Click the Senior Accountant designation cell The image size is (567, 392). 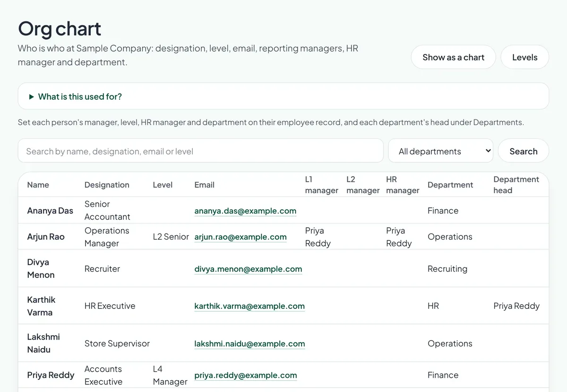[107, 210]
